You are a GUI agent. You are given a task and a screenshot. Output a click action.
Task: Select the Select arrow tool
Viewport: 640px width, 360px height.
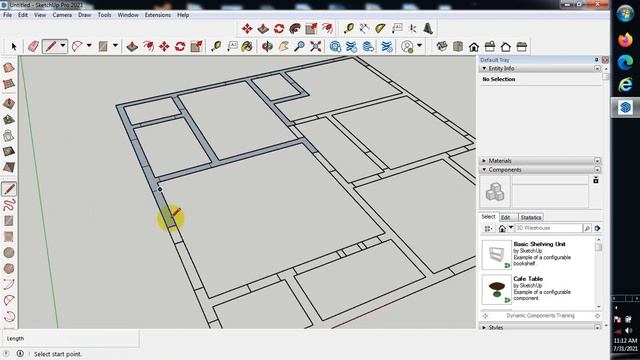pos(13,47)
